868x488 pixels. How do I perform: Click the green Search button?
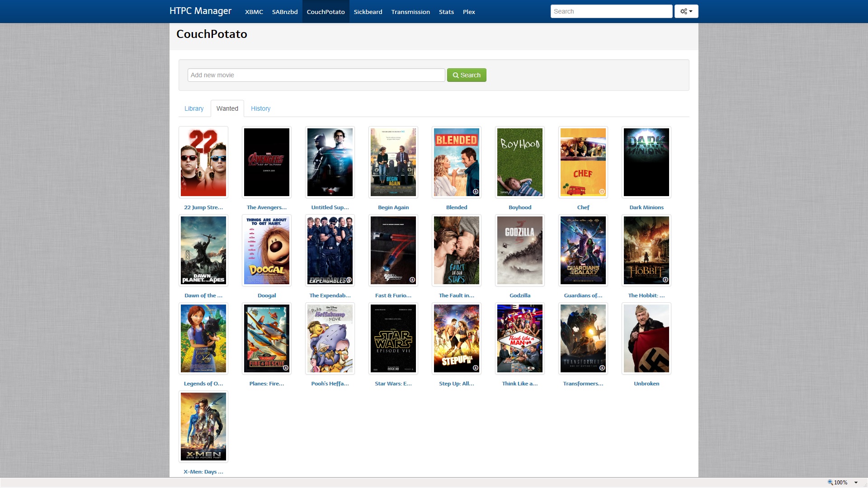(467, 75)
